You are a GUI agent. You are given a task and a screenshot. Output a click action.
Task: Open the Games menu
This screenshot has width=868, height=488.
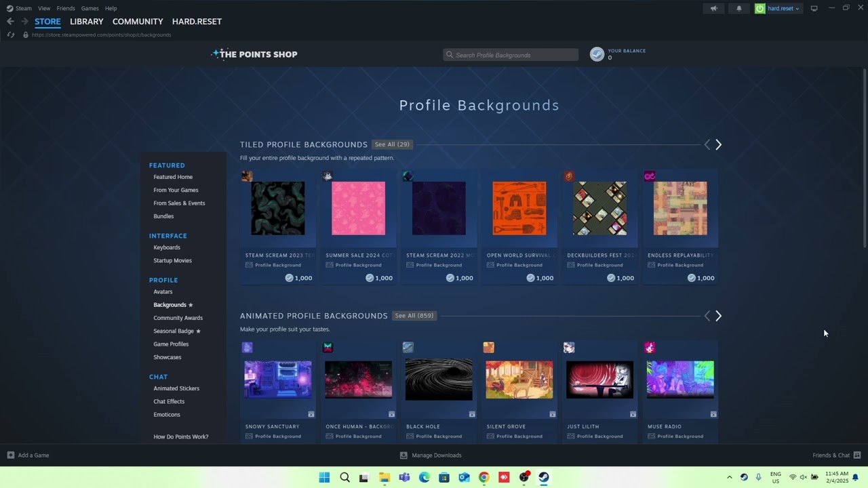pos(90,8)
